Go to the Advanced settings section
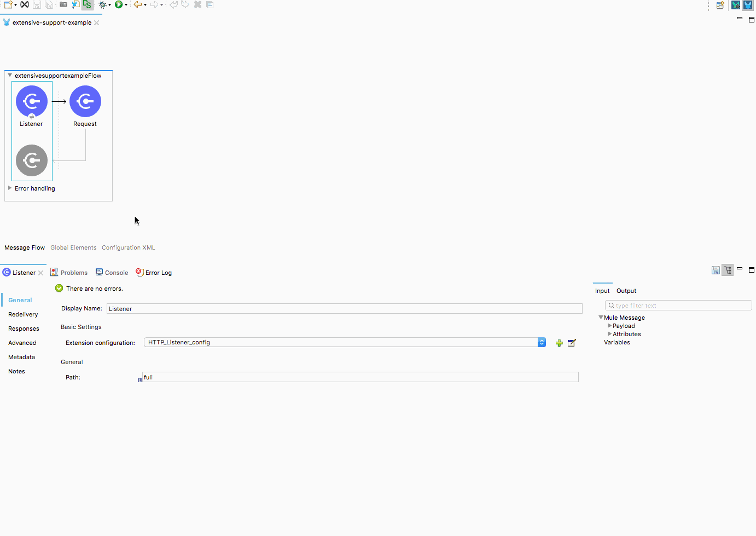Screen dimensions: 756x536 tap(22, 343)
